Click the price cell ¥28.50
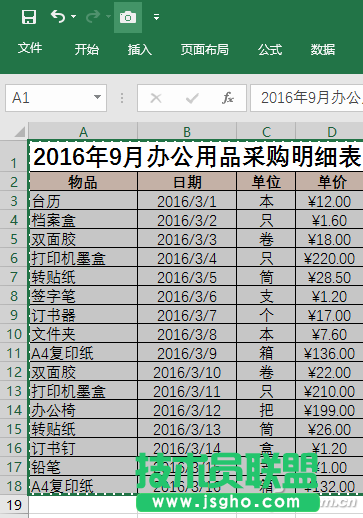363x518 pixels. 329,277
